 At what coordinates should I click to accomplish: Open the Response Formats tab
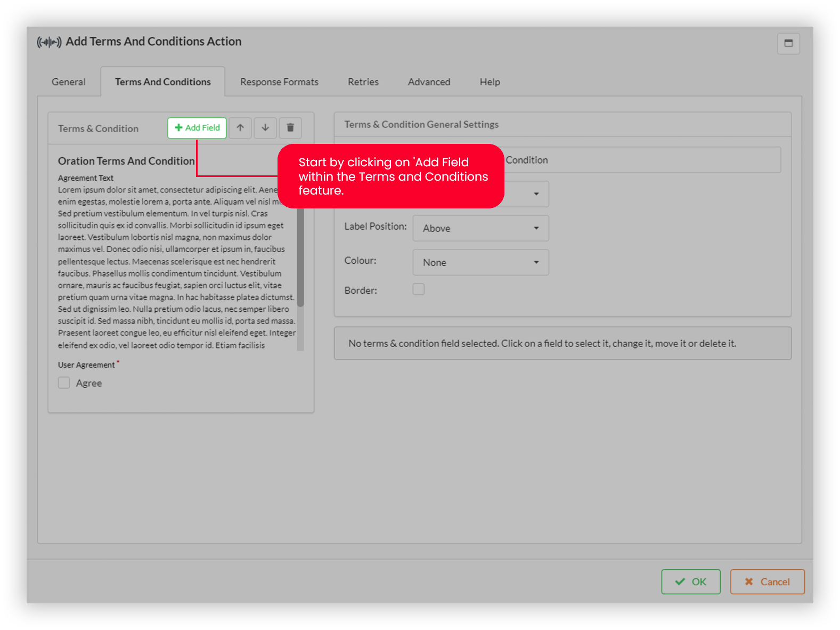coord(279,82)
